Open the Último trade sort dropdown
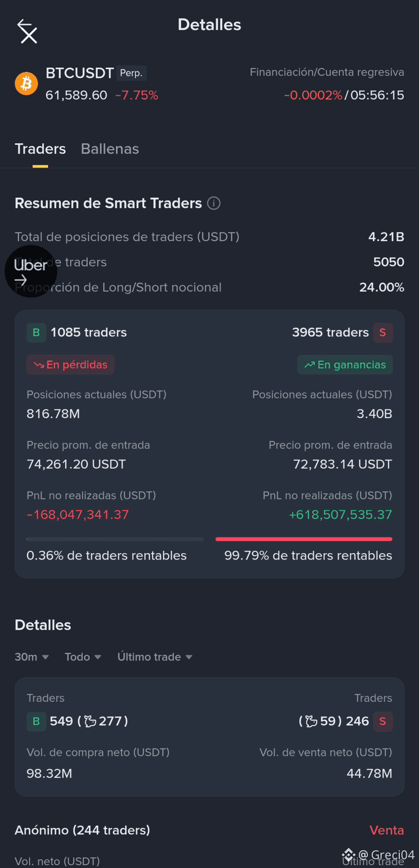Image resolution: width=419 pixels, height=868 pixels. coord(155,657)
